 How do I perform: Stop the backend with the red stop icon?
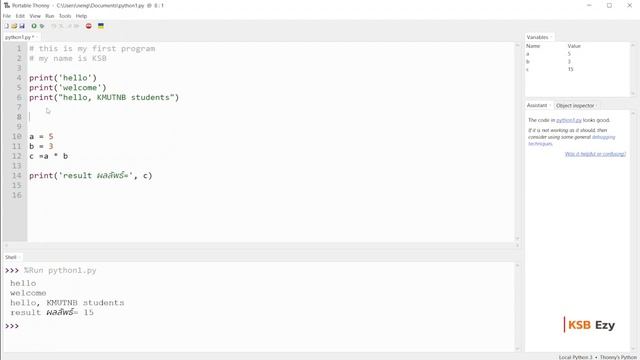(89, 26)
